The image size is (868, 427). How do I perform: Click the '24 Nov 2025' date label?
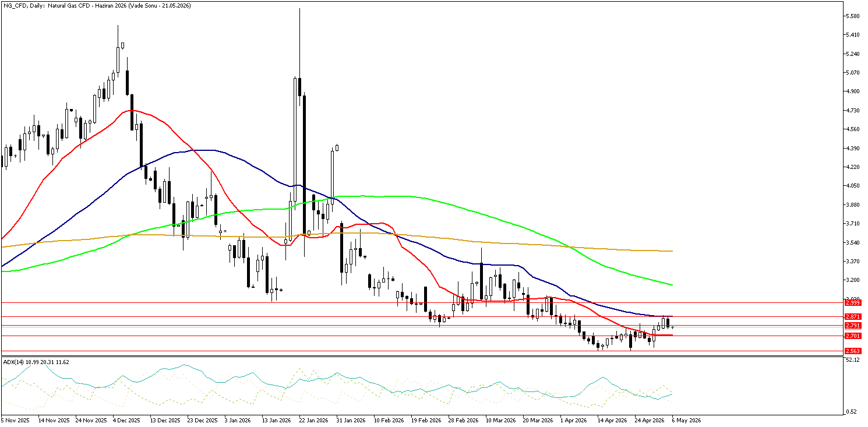coord(90,420)
